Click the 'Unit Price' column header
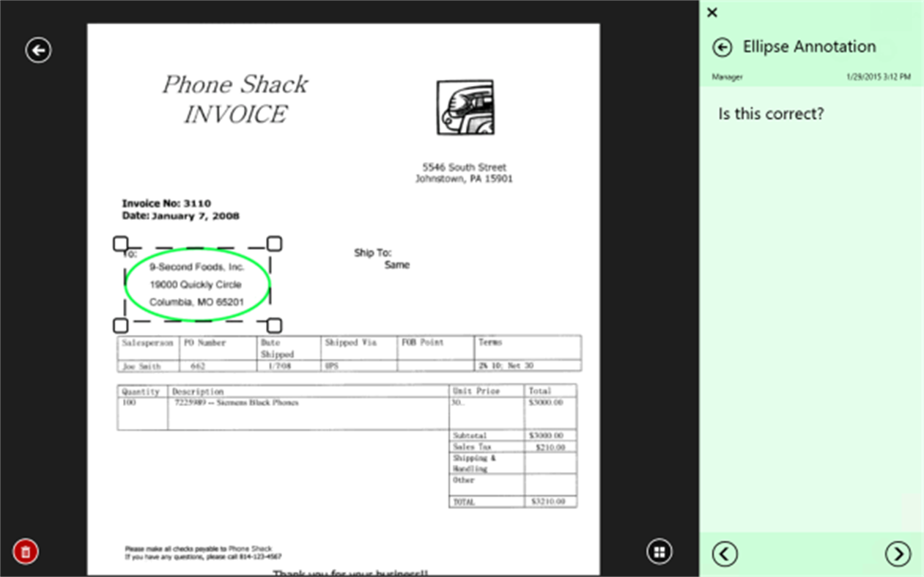 476,392
